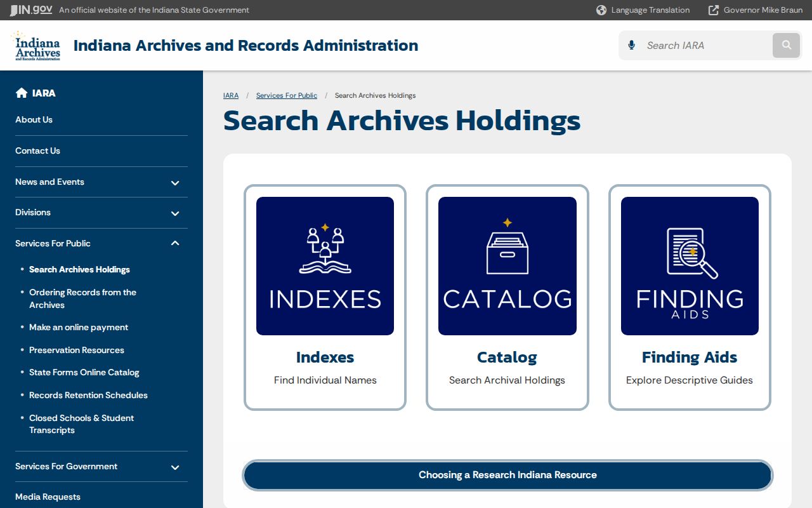Click the external link icon beside Governor Mike Braun
812x508 pixels.
714,10
